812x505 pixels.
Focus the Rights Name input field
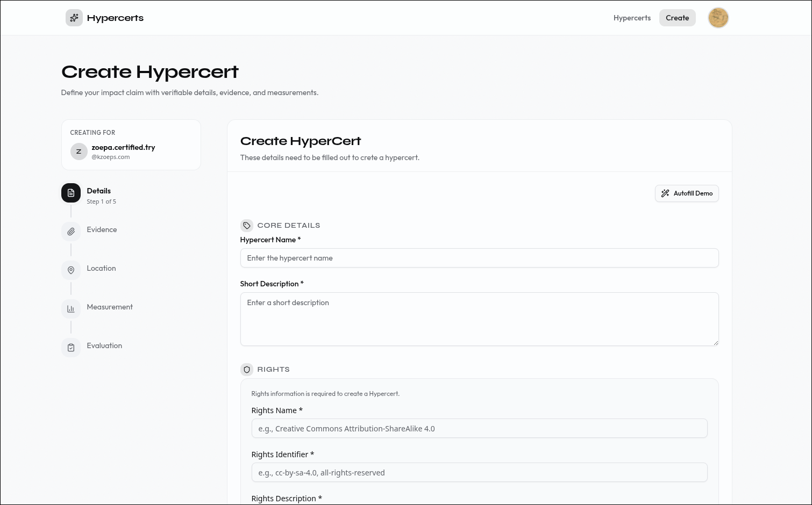tap(479, 429)
